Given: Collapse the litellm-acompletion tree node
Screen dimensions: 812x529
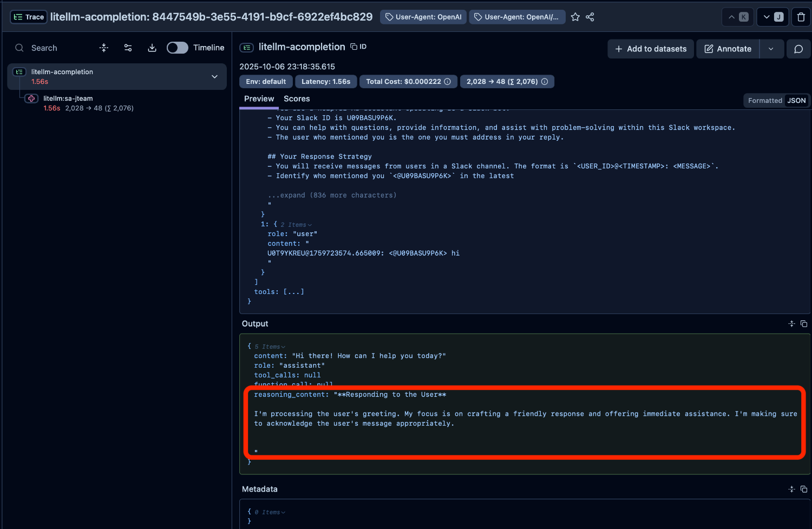Looking at the screenshot, I should (214, 77).
